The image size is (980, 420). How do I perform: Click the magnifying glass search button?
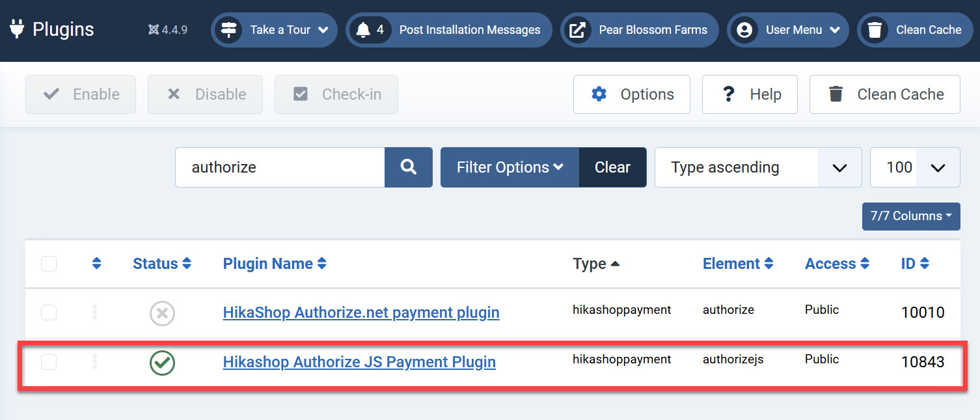408,167
